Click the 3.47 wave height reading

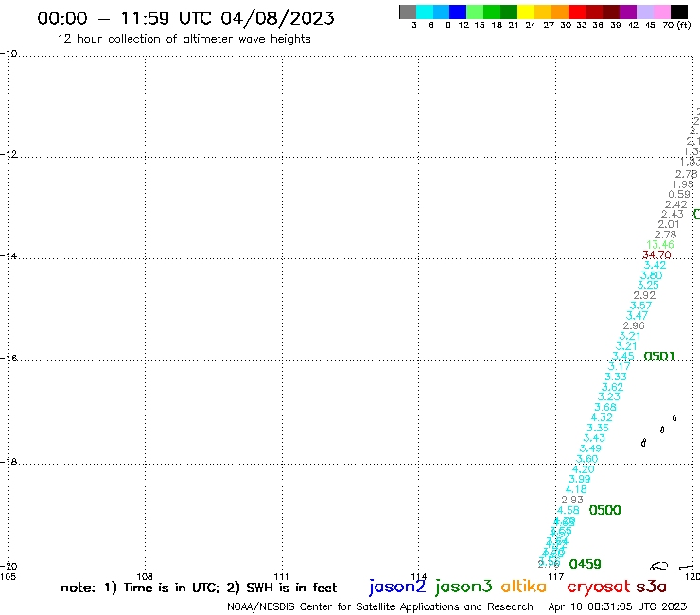pos(637,315)
